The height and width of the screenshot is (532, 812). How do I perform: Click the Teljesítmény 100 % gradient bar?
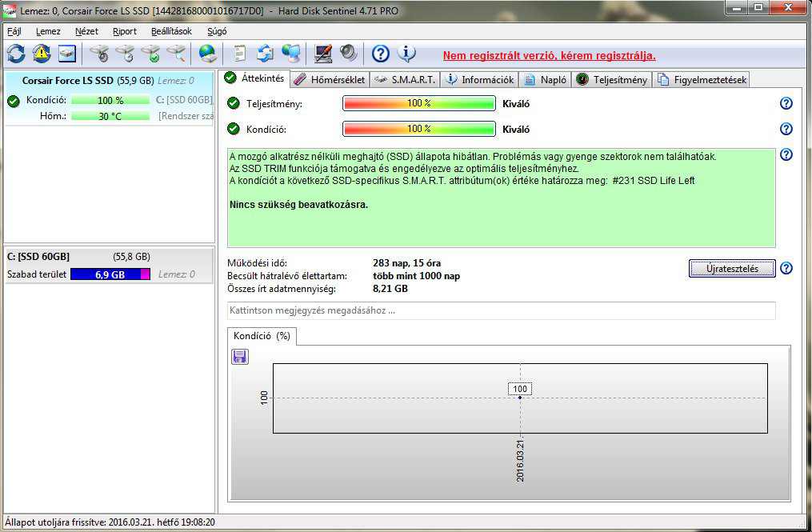pyautogui.click(x=419, y=103)
